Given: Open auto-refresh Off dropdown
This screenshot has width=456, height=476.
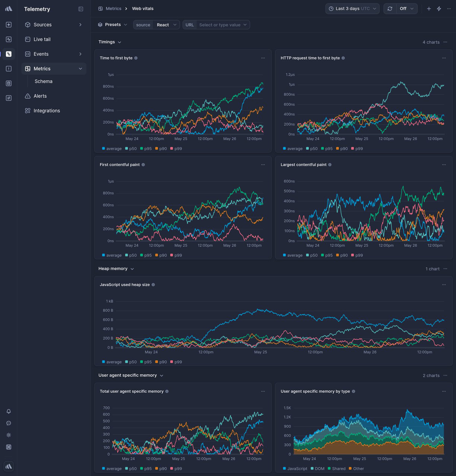Looking at the screenshot, I should [x=406, y=9].
